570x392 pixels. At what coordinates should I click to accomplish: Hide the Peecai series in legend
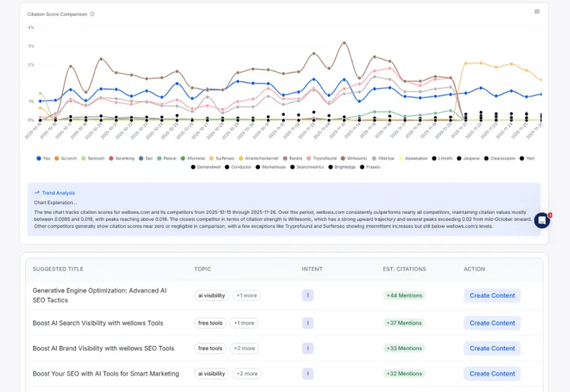166,158
